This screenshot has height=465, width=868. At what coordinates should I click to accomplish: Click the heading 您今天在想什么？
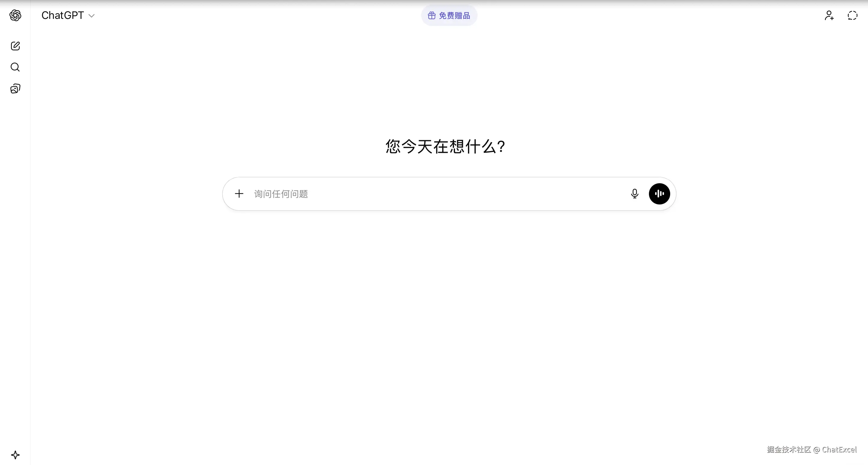tap(445, 146)
